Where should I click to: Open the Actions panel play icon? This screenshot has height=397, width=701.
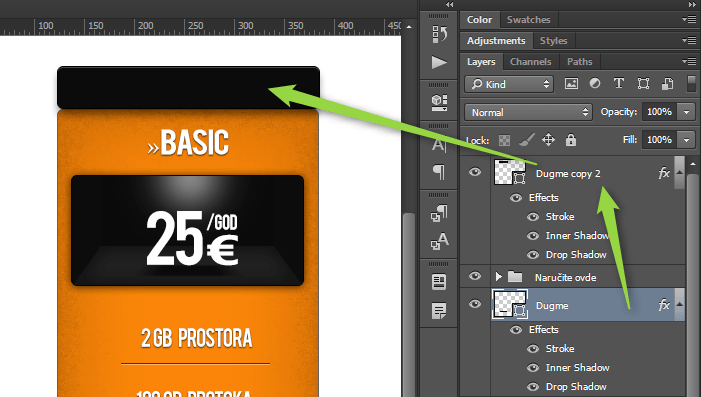coord(439,62)
